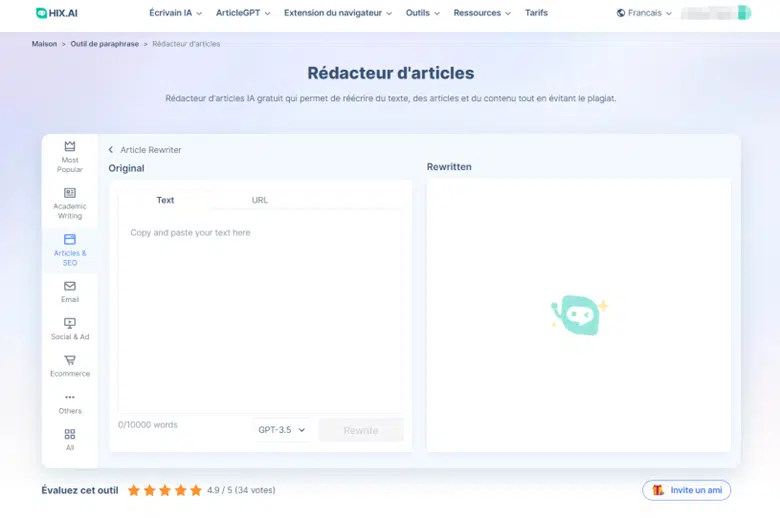Click the 0/10000 words counter
This screenshot has width=780, height=518.
pos(148,425)
